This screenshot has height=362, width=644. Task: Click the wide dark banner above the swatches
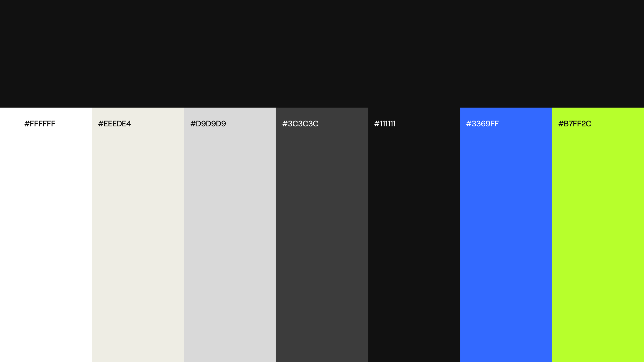coord(322,54)
